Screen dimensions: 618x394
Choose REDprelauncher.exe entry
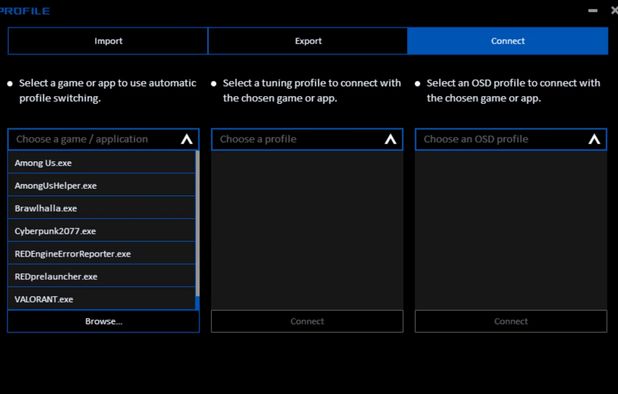[x=101, y=277]
